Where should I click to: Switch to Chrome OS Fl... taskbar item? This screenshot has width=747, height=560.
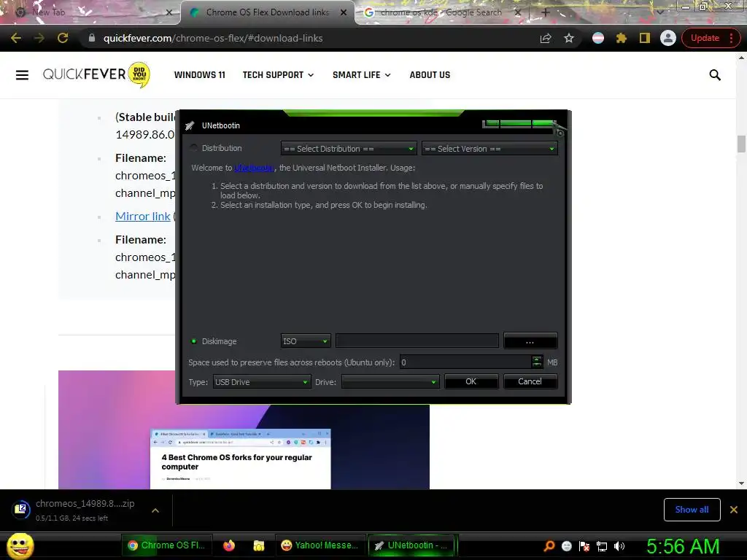166,545
